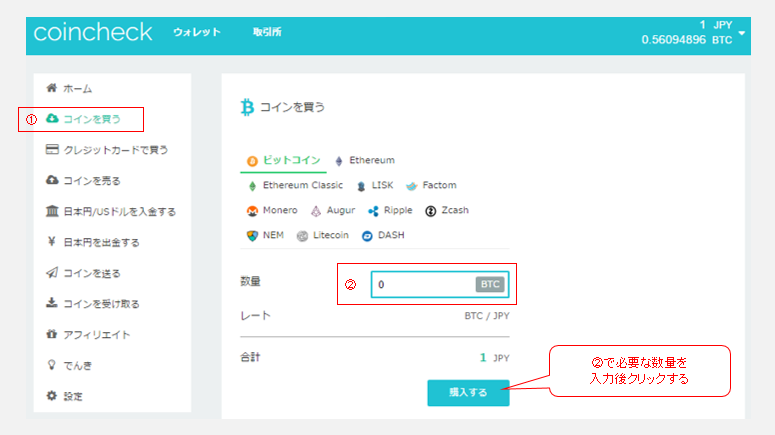Click the gift affiliate icon
Screen dimensions: 775x435
click(x=51, y=334)
